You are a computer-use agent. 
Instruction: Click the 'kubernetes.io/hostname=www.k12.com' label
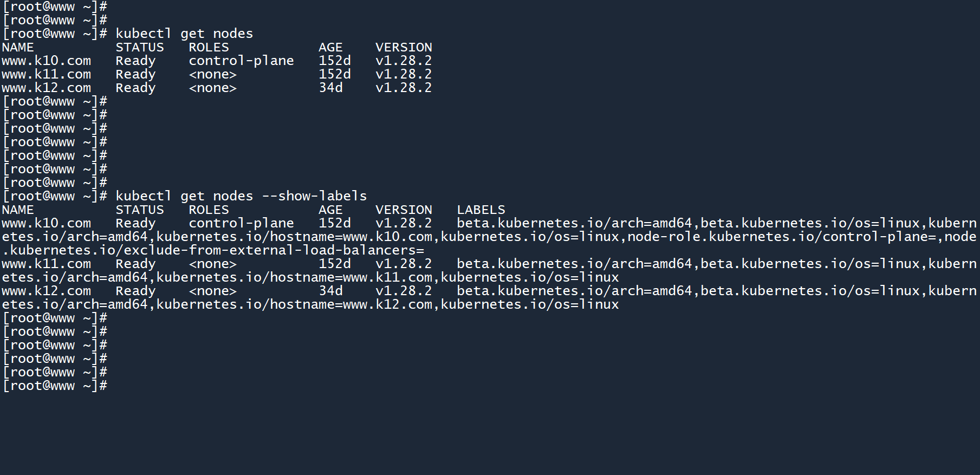tap(294, 304)
